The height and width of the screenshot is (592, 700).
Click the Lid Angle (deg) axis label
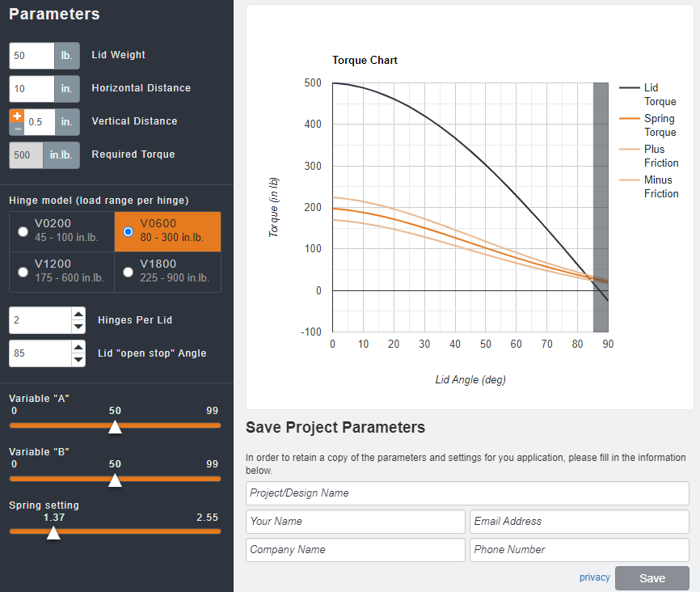tap(470, 380)
